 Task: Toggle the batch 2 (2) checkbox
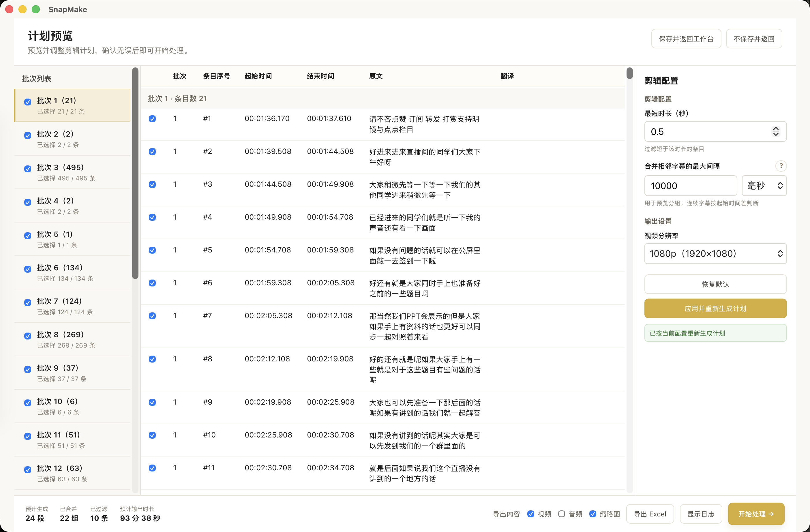click(x=28, y=135)
